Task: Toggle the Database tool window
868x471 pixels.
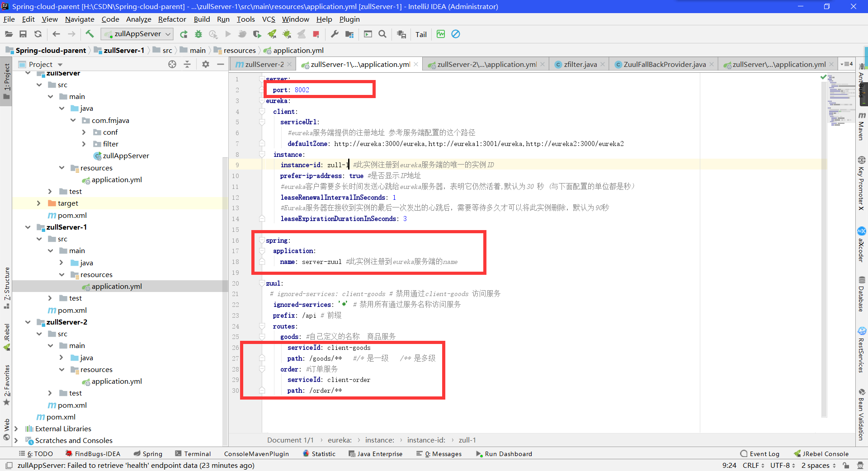Action: point(862,294)
